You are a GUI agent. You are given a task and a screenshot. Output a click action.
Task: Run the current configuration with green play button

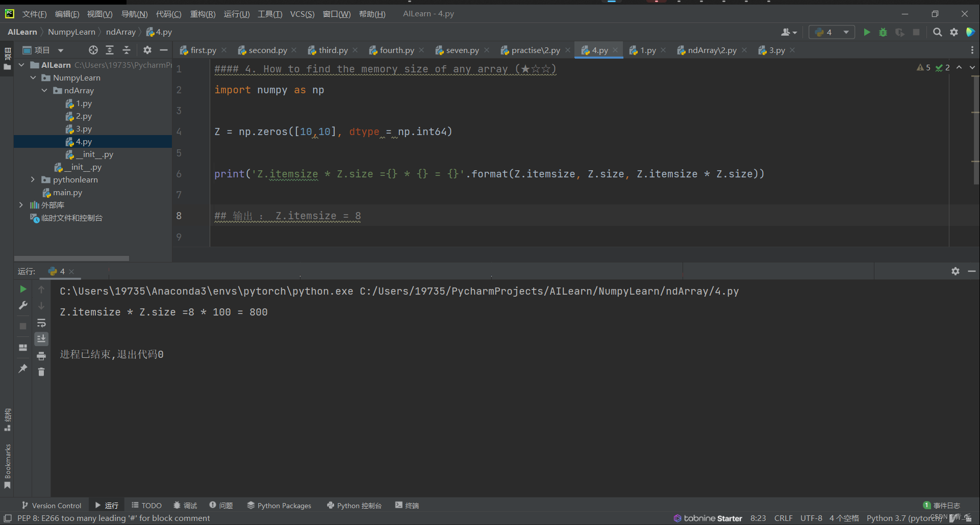click(x=867, y=32)
